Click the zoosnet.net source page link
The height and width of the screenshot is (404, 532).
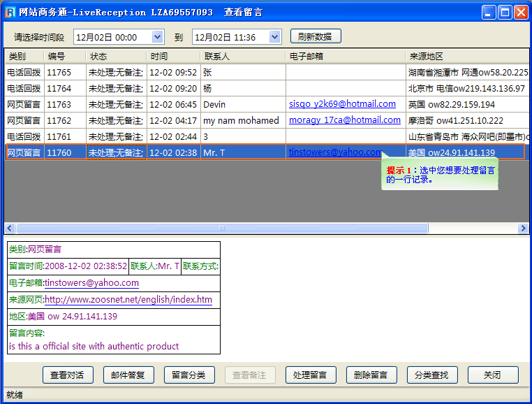click(128, 300)
